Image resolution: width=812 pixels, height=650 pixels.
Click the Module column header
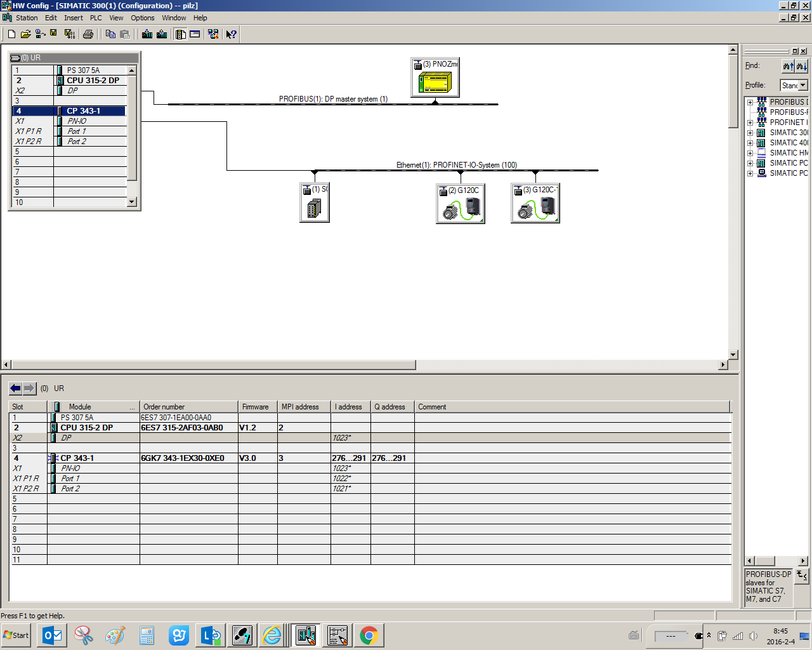click(94, 407)
